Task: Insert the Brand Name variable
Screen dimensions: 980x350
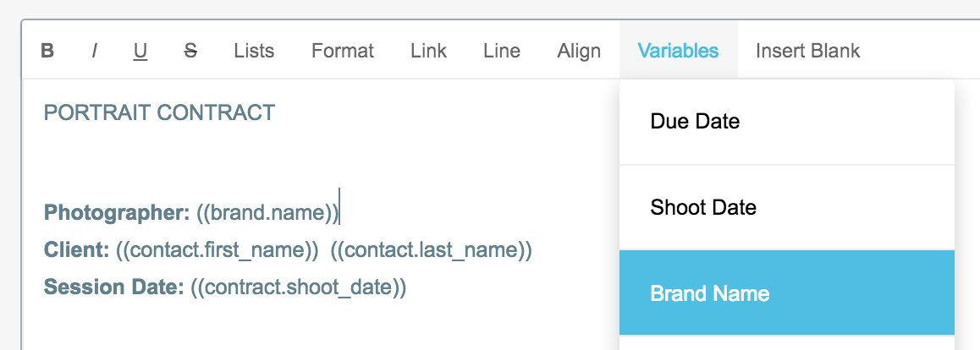Action: [709, 293]
